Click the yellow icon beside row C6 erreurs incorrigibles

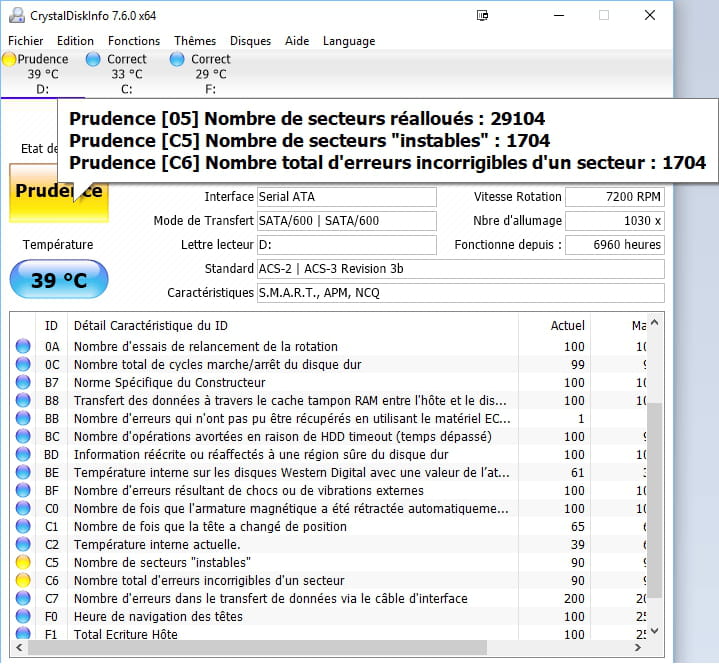[23, 581]
